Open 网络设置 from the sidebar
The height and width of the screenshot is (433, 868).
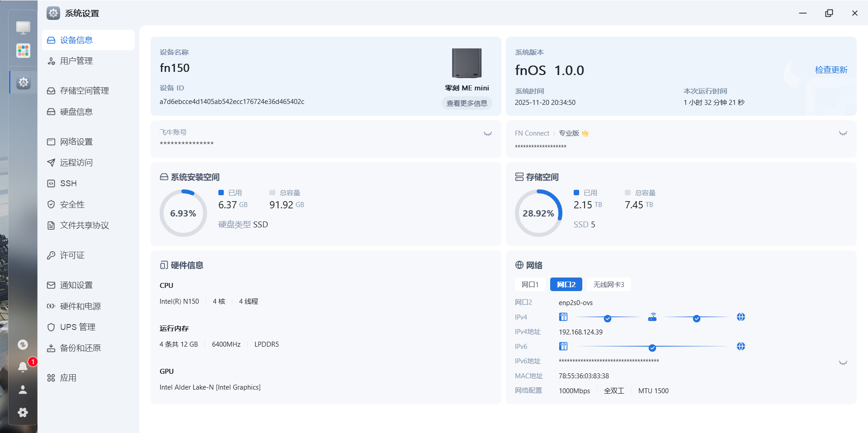pos(76,142)
